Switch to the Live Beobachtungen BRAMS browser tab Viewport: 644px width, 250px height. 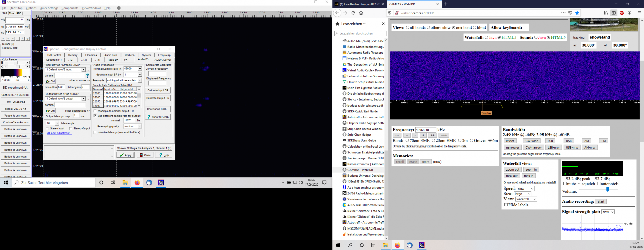point(359,4)
